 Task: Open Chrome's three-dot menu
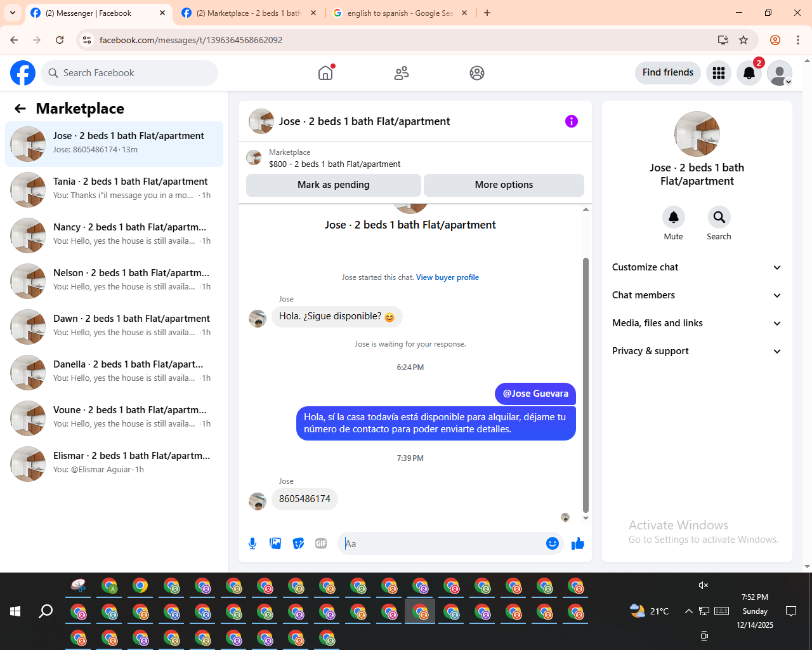pyautogui.click(x=798, y=40)
